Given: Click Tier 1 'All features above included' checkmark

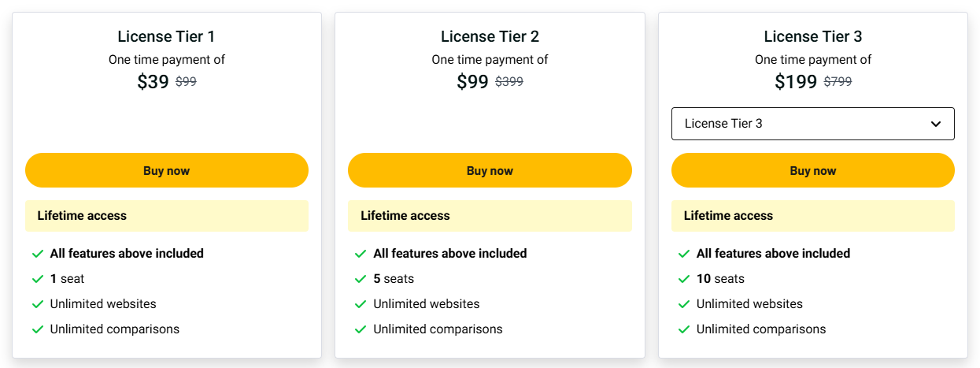Looking at the screenshot, I should pos(37,254).
